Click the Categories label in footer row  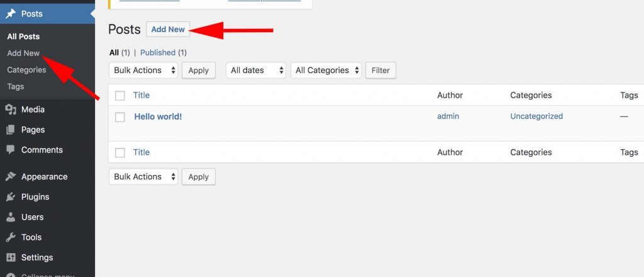click(531, 152)
